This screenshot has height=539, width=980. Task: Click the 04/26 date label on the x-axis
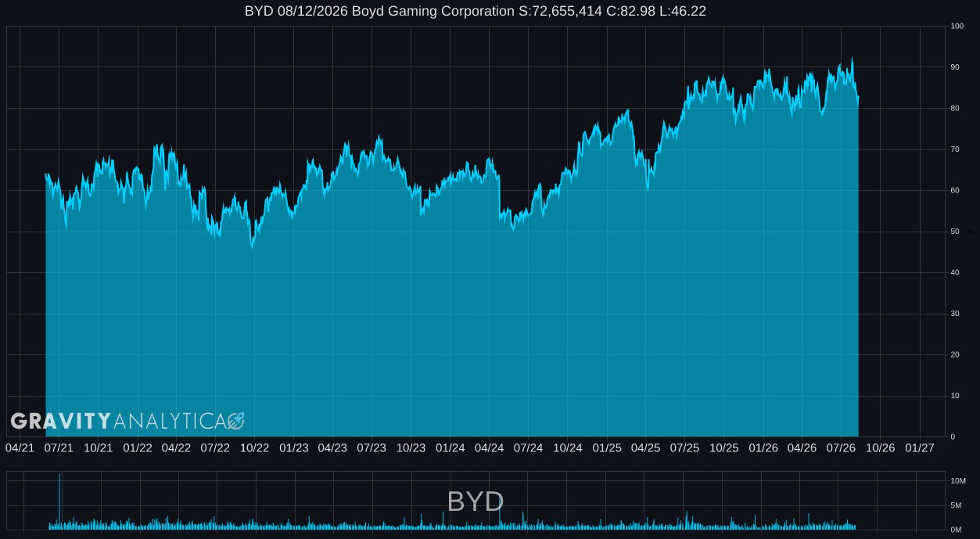point(802,448)
